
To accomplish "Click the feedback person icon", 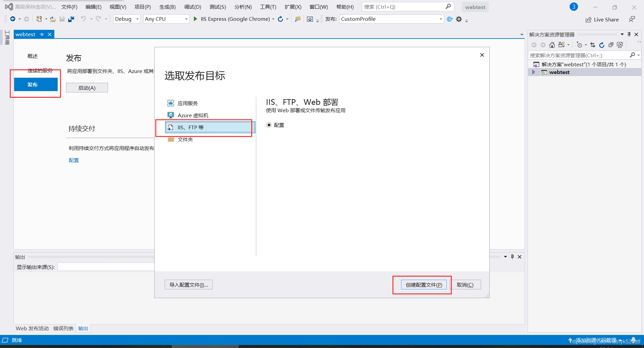I will click(632, 19).
